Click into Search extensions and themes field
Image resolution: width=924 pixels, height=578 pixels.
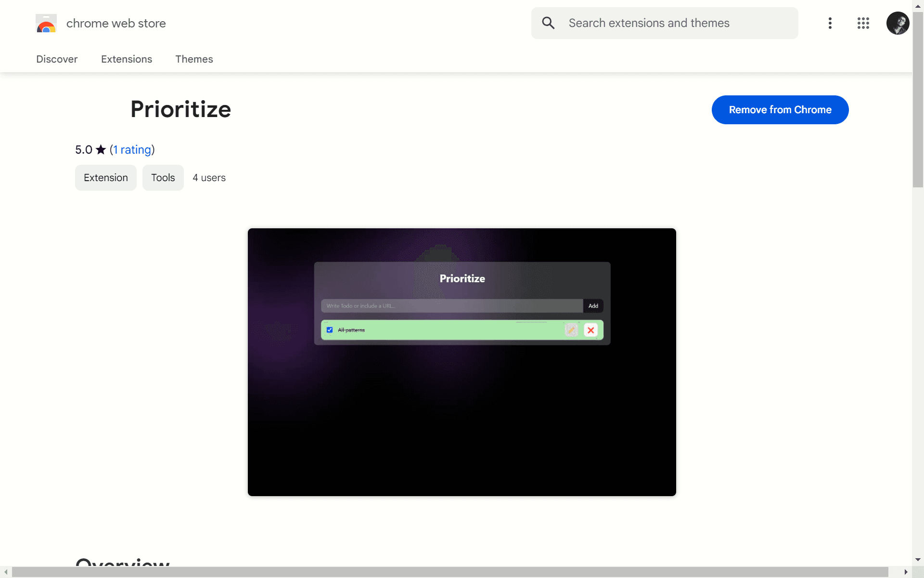(x=665, y=23)
